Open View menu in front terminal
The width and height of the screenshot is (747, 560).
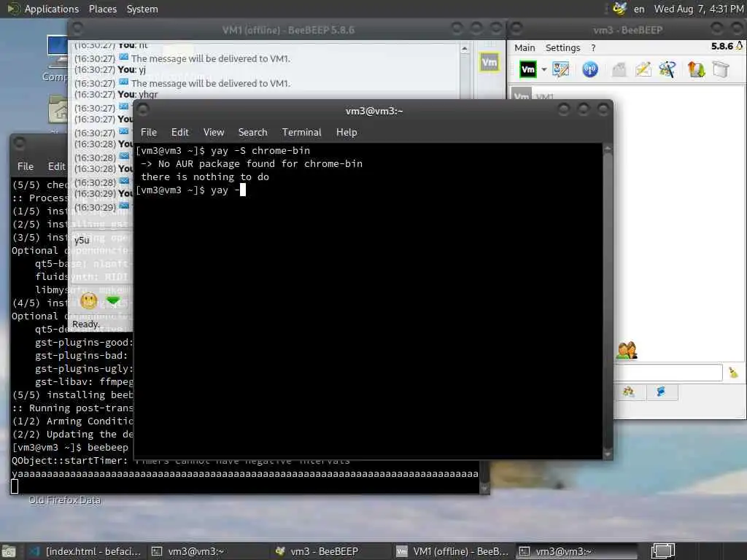214,133
